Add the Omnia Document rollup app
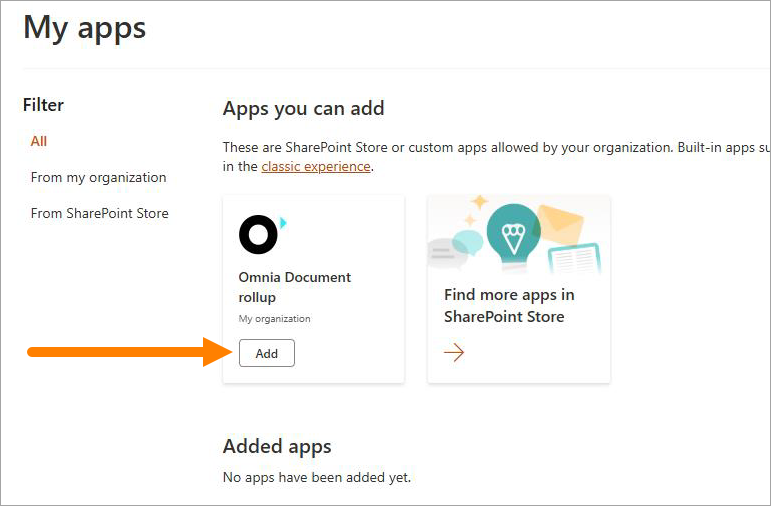This screenshot has height=506, width=771. click(267, 353)
